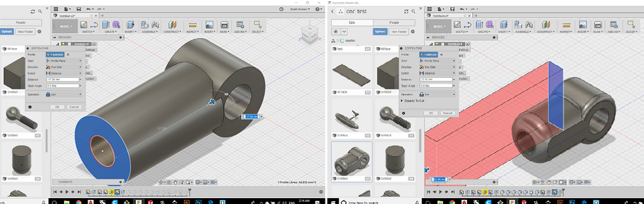
Task: Switch to Data tab in right data panel
Action: click(352, 22)
